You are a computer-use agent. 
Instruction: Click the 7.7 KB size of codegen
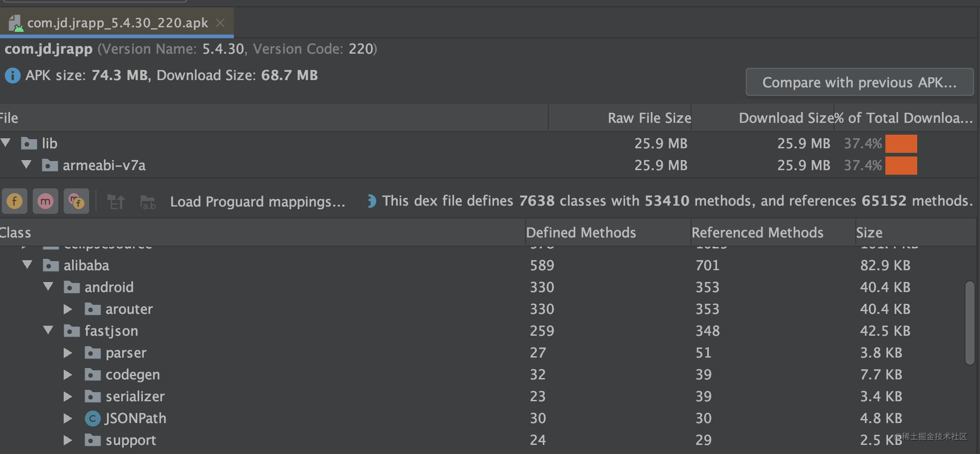(x=881, y=374)
